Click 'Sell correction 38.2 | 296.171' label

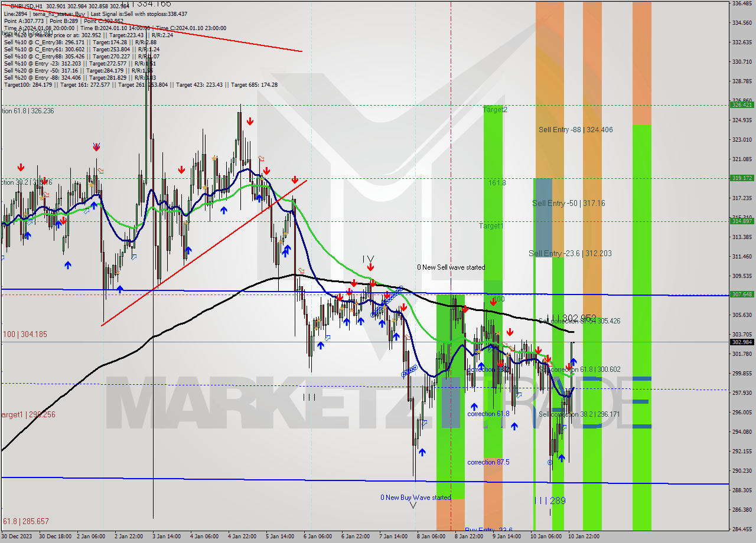tap(579, 414)
